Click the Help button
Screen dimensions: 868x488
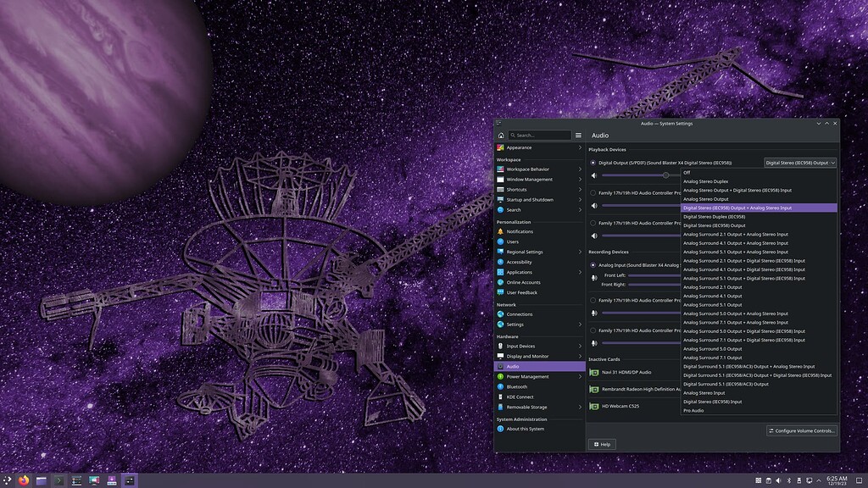pyautogui.click(x=602, y=444)
